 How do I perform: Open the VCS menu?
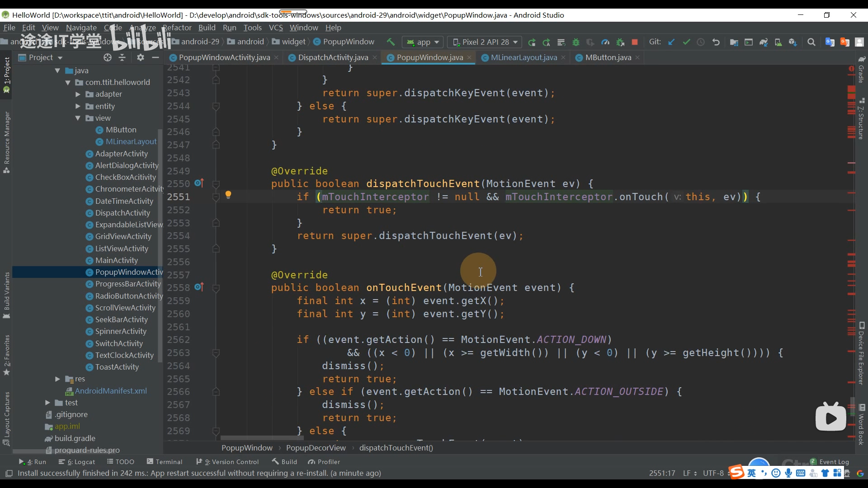tap(276, 28)
